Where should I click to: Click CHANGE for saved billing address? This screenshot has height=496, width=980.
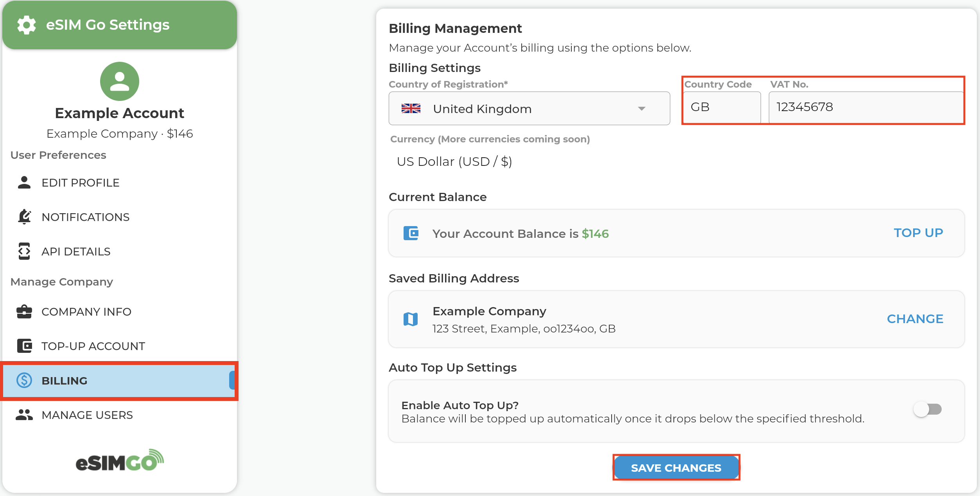pos(915,319)
